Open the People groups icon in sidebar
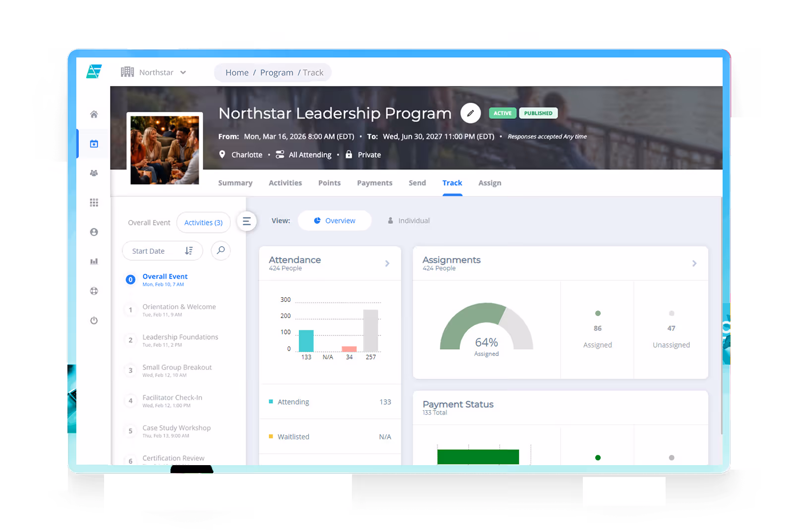 click(94, 173)
